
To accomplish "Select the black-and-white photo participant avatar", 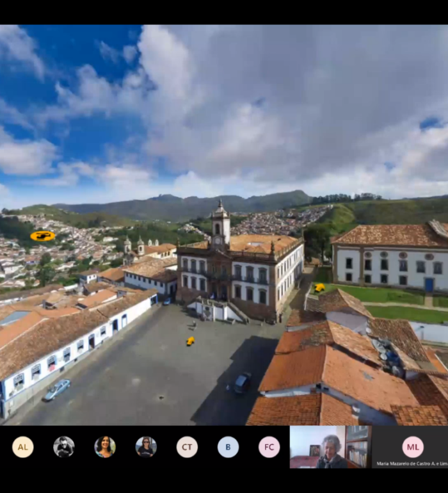I will 64,447.
